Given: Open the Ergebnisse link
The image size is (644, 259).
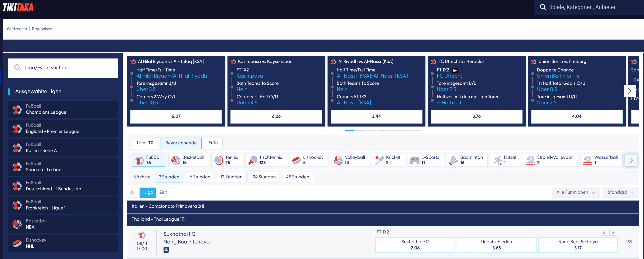Looking at the screenshot, I should (42, 29).
